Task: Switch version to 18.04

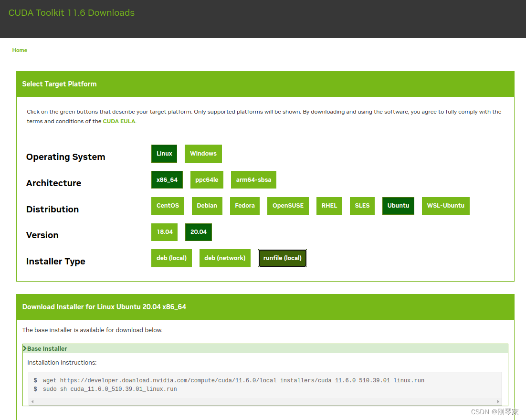Action: tap(164, 232)
